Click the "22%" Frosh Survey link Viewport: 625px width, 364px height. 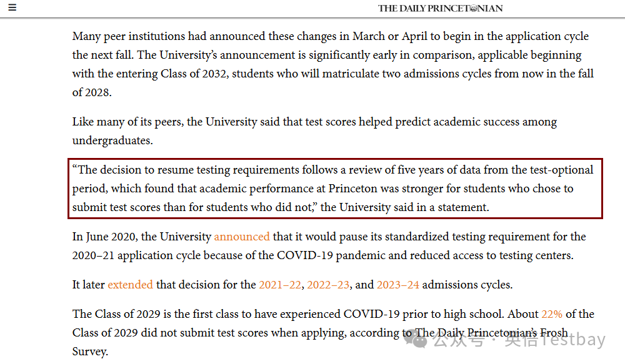(x=552, y=314)
